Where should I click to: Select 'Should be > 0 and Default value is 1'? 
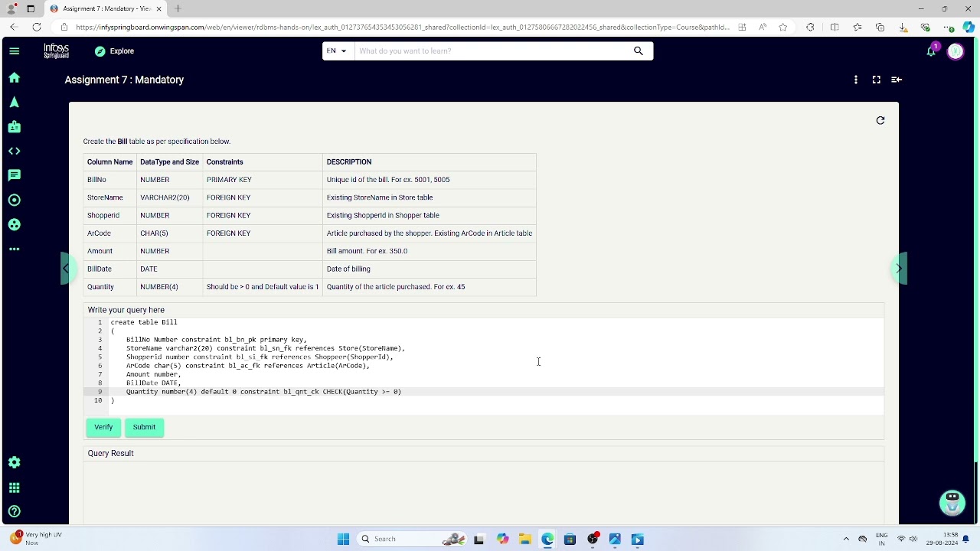point(263,287)
